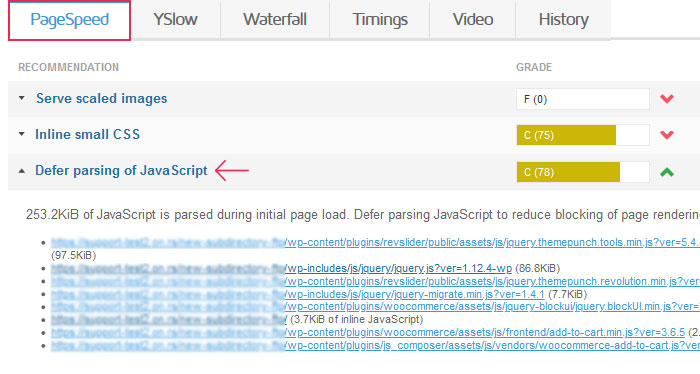Expand the Inline small CSS triangle

pos(21,134)
